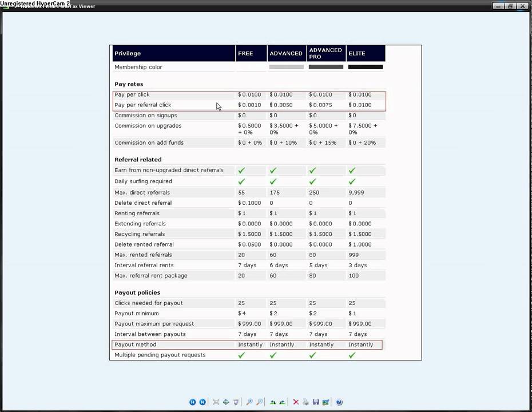Click FREE delete direct referral $0.1000

(x=250, y=203)
